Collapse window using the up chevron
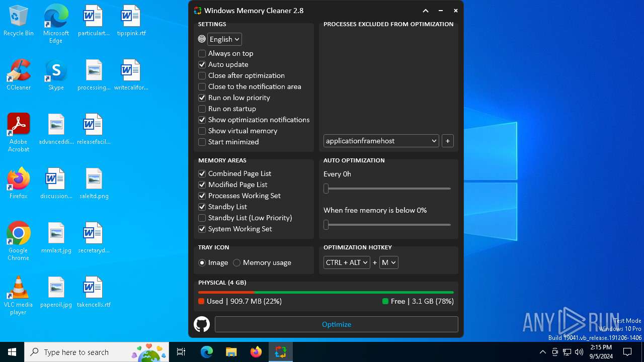 426,11
